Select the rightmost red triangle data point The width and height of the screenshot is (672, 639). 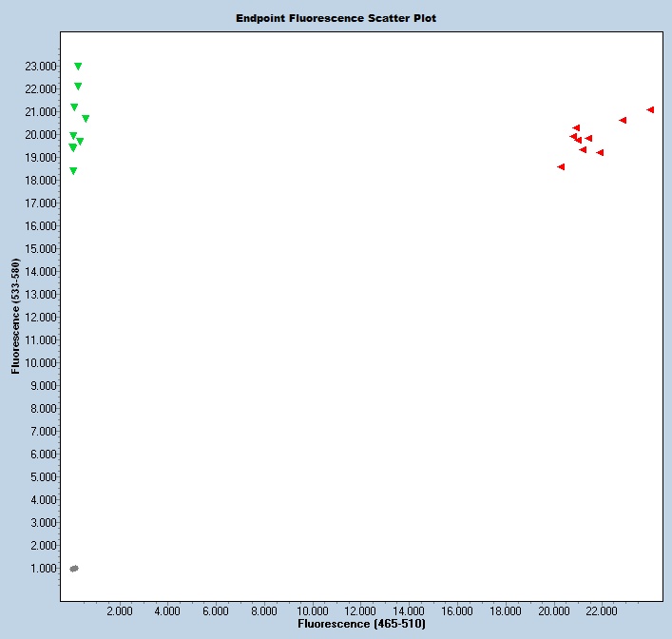(650, 109)
